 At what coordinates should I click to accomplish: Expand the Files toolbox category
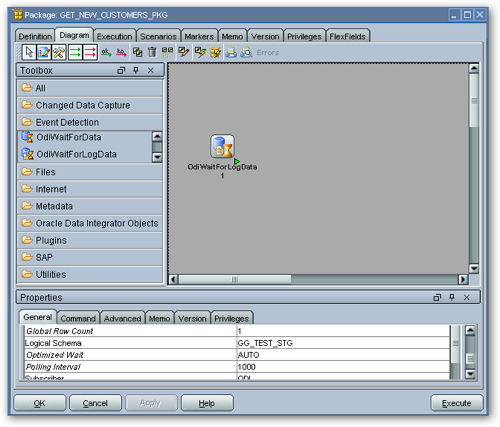90,172
